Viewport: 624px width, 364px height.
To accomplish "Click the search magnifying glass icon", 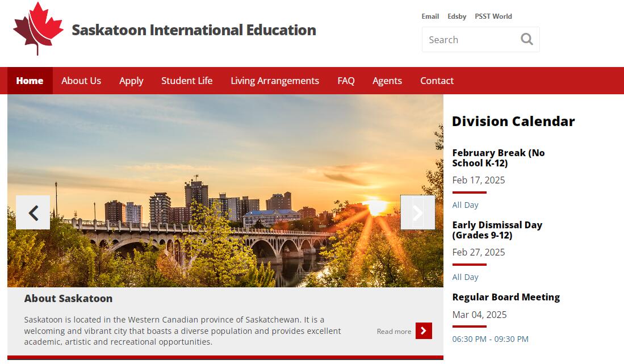I will click(x=526, y=39).
